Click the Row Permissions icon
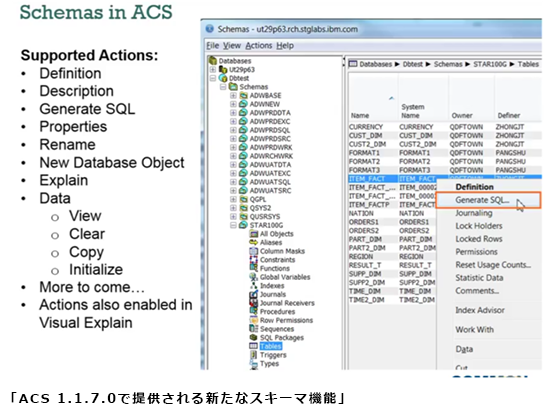 [x=254, y=320]
